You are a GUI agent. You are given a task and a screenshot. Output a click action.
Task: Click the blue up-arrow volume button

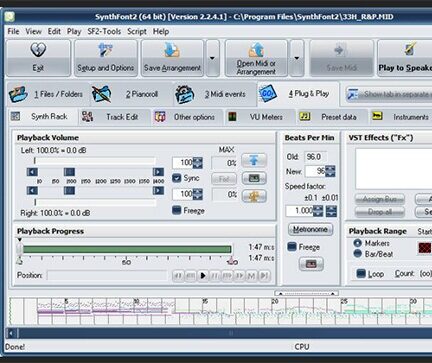(254, 160)
